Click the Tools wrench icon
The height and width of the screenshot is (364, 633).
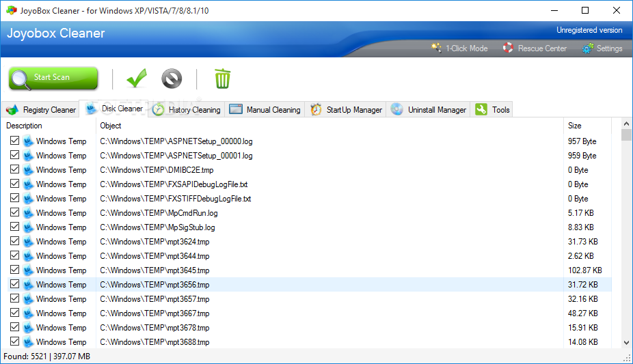click(481, 109)
